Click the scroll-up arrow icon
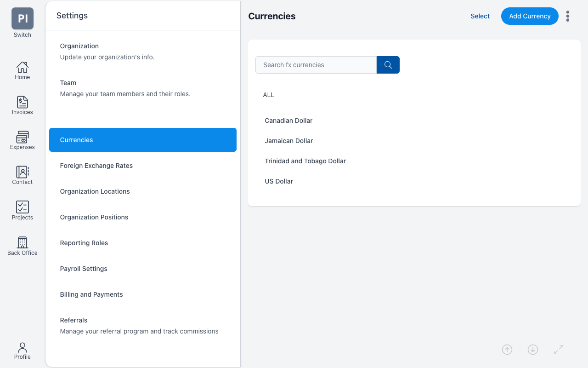 (x=507, y=350)
